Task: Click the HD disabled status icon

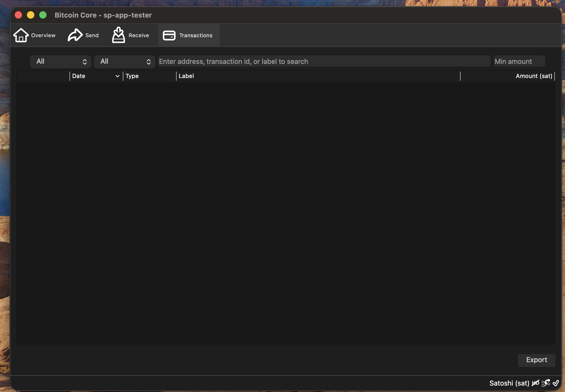Action: 535,383
